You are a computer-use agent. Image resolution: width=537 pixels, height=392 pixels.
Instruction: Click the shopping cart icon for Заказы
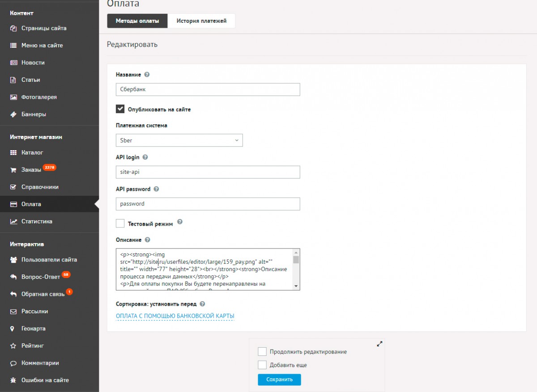13,170
